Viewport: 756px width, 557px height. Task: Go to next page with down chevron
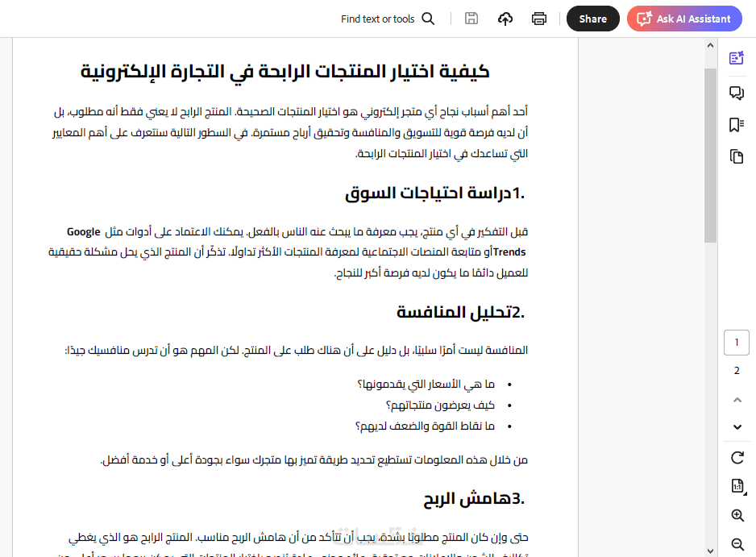coord(737,426)
